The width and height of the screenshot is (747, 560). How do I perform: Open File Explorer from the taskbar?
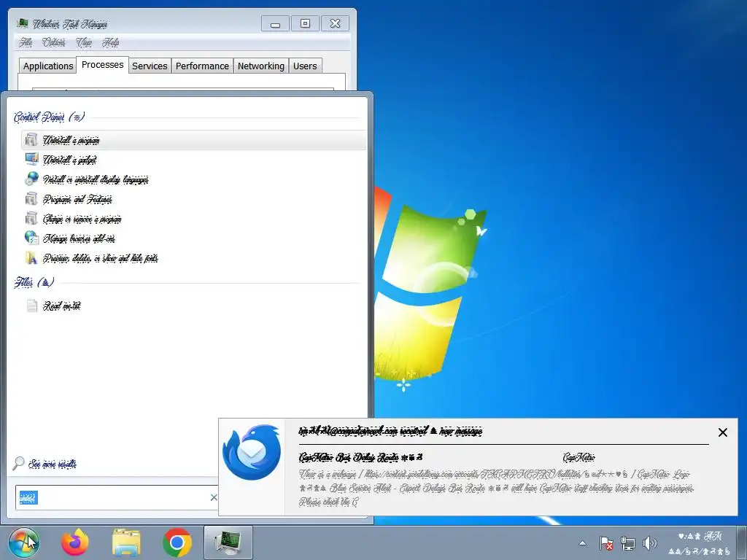[x=126, y=542]
